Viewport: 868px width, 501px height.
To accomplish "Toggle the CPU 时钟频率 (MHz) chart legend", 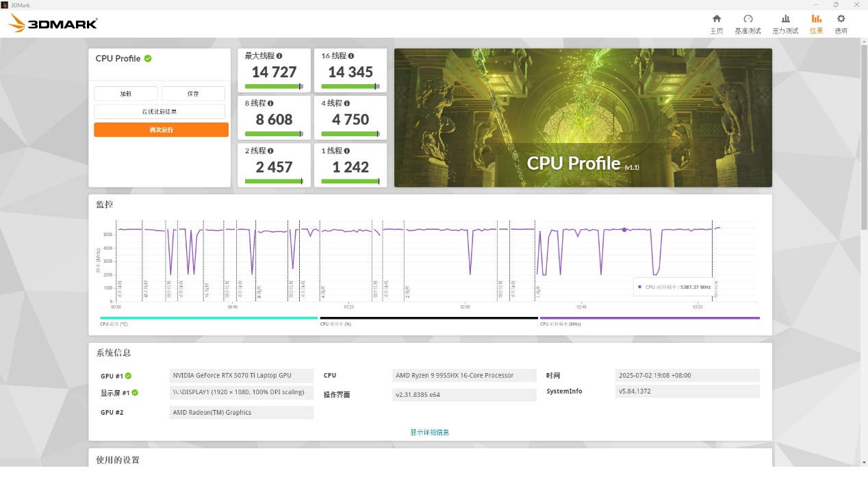I will point(650,320).
